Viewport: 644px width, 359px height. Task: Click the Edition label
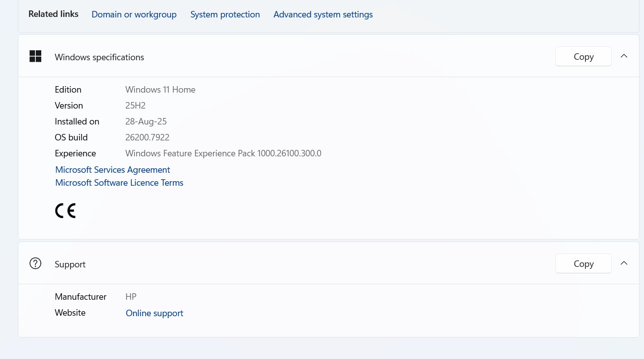68,90
